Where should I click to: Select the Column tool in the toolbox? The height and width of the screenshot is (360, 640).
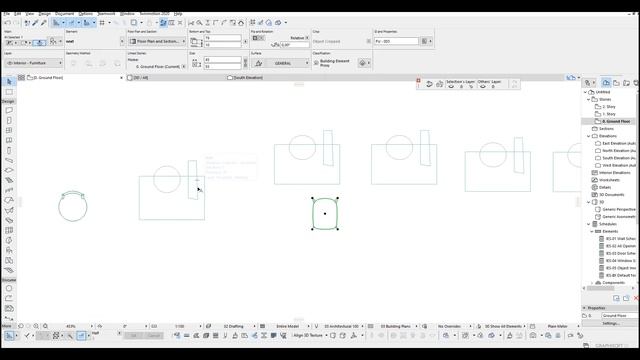[9, 150]
